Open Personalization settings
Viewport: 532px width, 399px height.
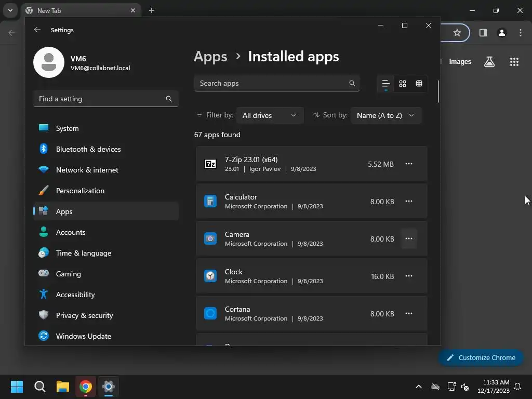[105, 191]
